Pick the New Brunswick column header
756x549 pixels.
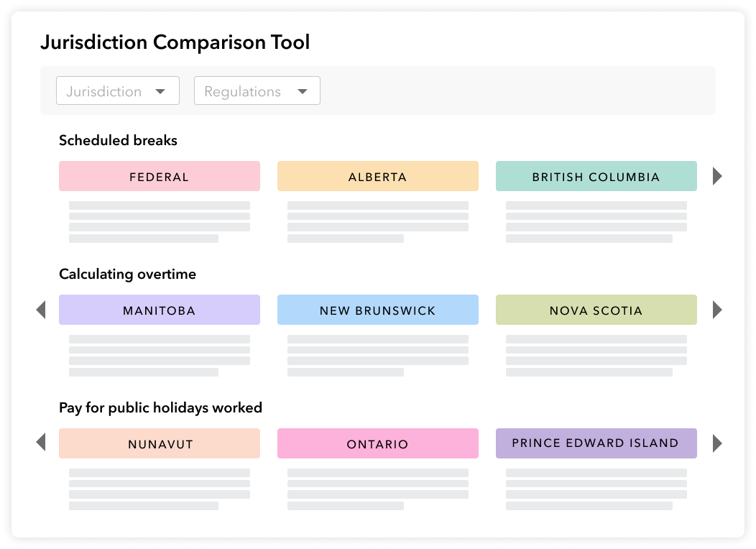point(377,310)
